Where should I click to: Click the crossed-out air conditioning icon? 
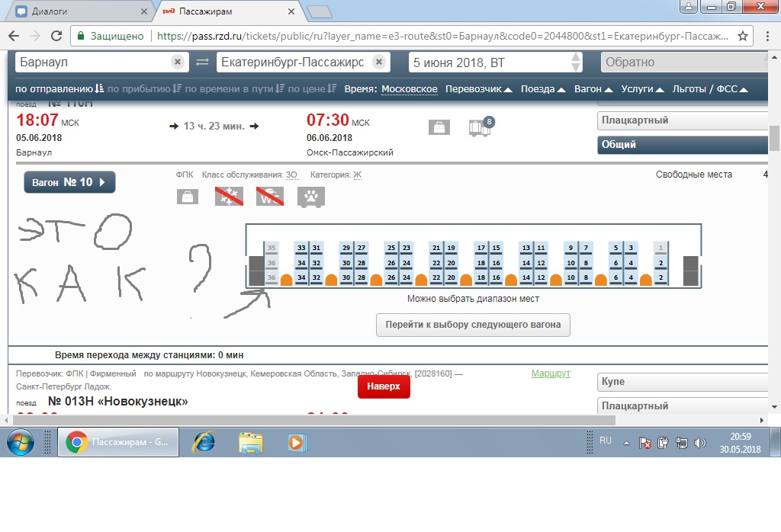[228, 197]
